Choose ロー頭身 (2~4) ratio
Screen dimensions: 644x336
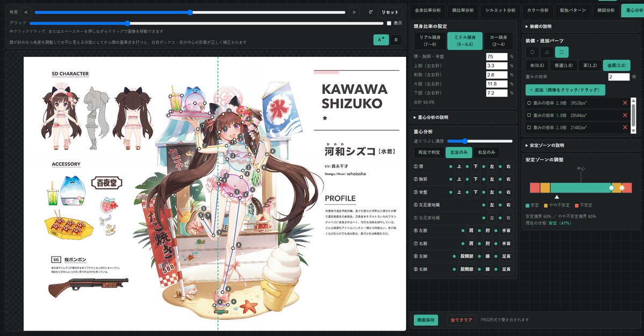499,41
